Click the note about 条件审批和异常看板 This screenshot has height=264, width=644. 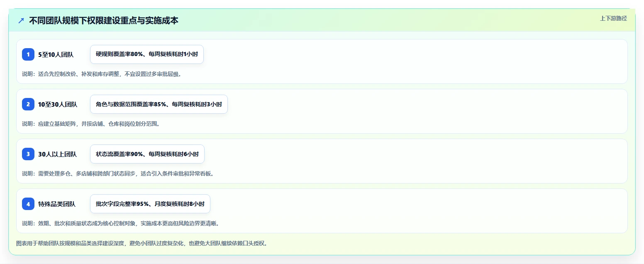click(118, 174)
